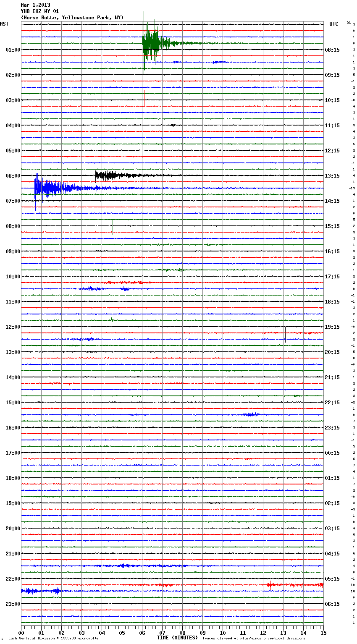Click the blue noise burst on the 15:00 hour trace
The height and width of the screenshot is (644, 357).
[252, 414]
